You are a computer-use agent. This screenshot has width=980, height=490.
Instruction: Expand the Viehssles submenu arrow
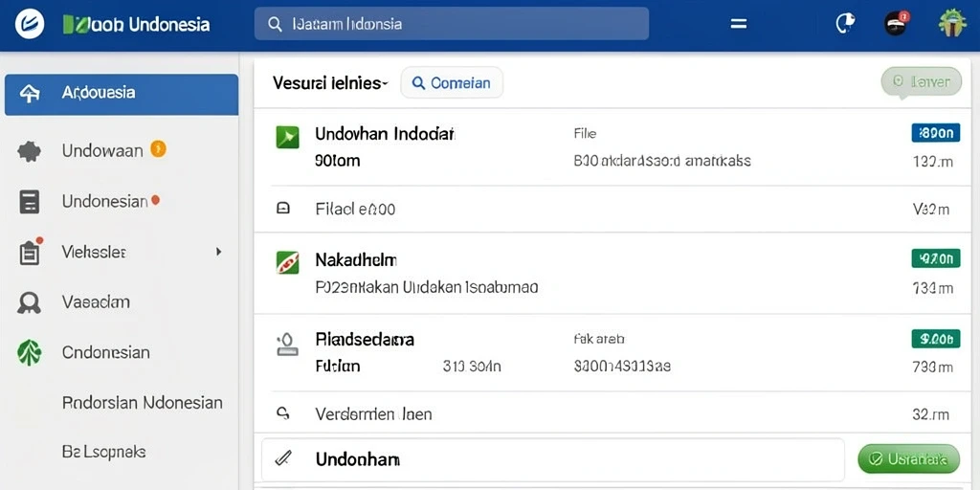tap(218, 252)
